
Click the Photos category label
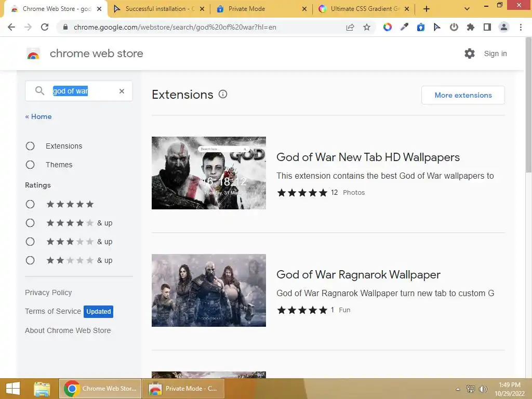click(x=354, y=192)
